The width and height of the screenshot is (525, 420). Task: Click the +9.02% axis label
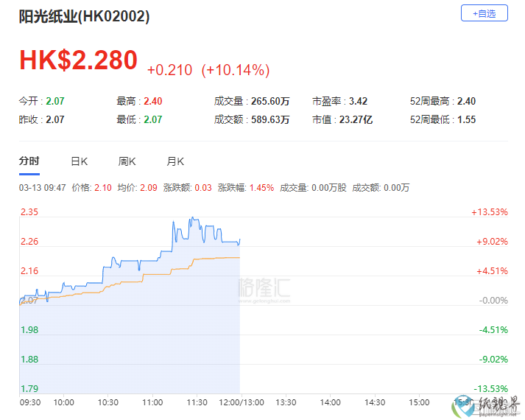[492, 242]
